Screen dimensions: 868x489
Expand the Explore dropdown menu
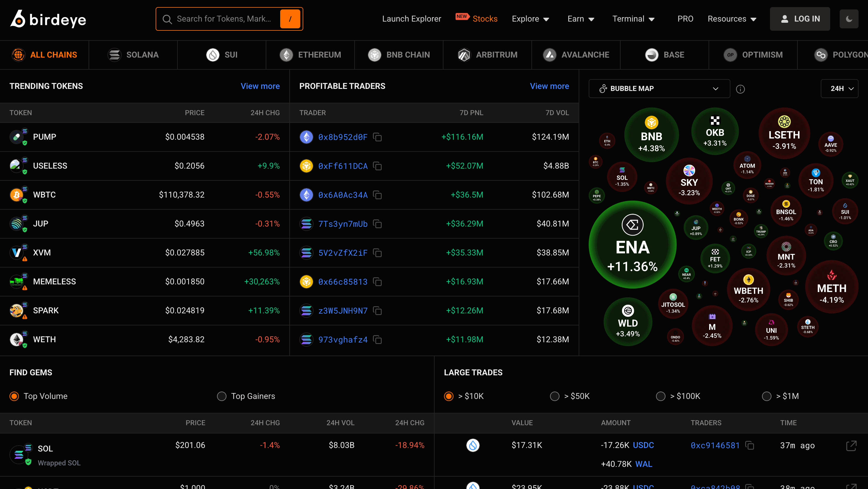pos(530,19)
